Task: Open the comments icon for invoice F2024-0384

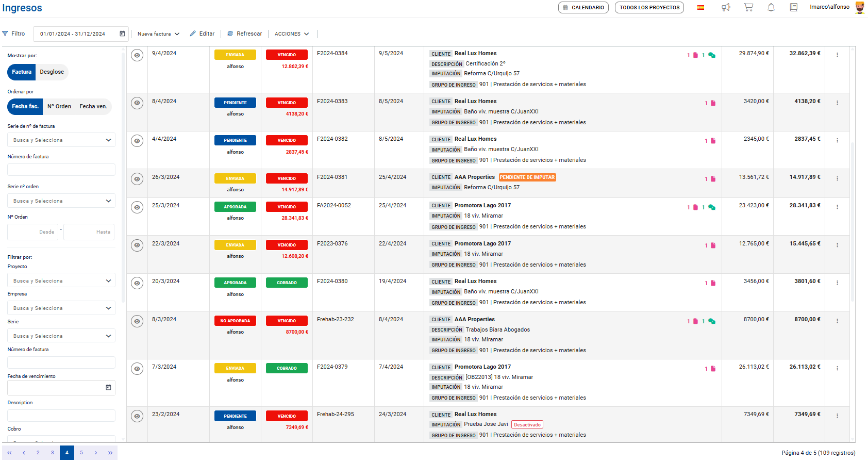Action: [x=712, y=55]
